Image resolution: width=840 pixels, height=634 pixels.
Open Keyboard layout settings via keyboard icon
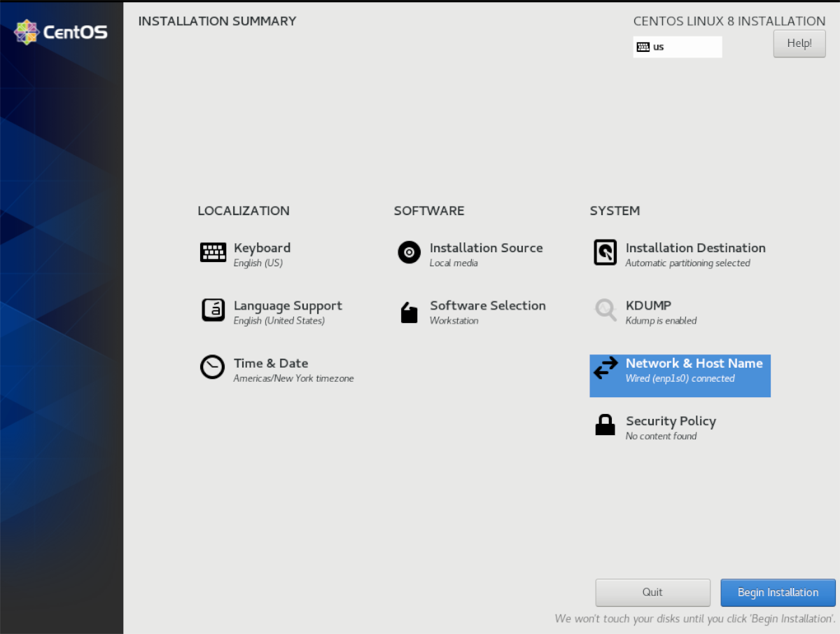click(213, 252)
